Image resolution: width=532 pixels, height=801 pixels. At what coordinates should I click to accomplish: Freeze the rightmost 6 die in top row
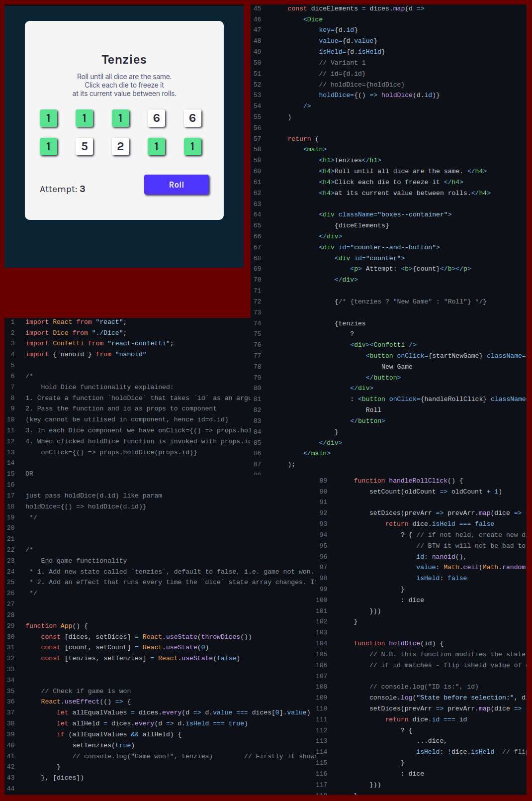(192, 118)
